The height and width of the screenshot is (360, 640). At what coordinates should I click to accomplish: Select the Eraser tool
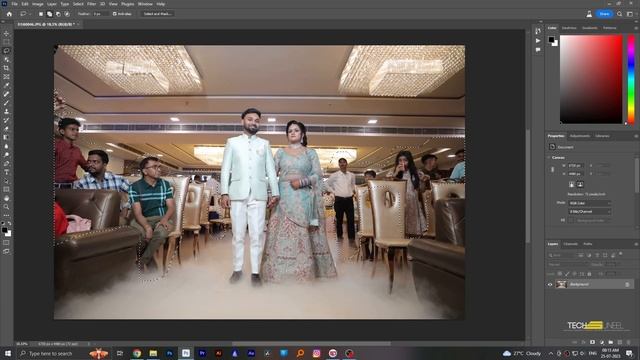coord(6,129)
